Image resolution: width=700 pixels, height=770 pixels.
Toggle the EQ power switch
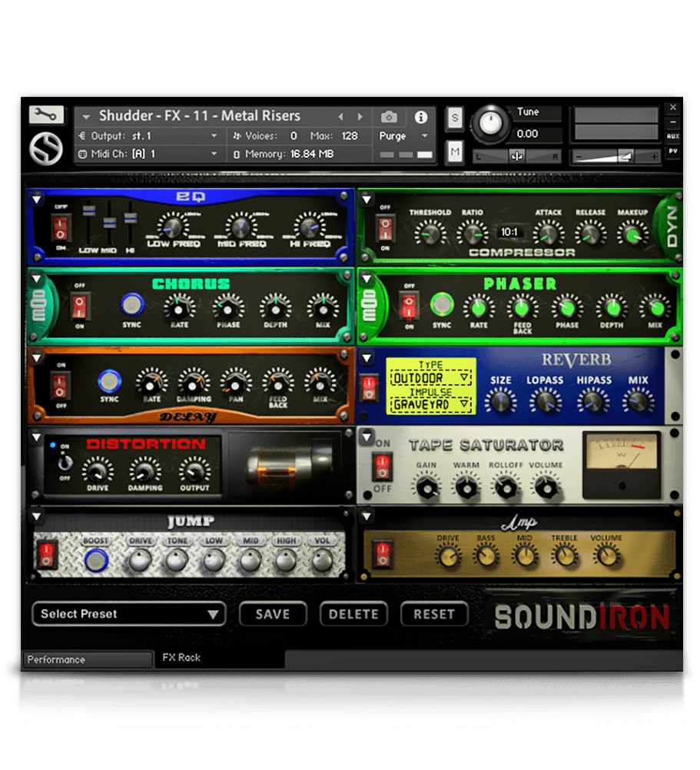tap(61, 227)
